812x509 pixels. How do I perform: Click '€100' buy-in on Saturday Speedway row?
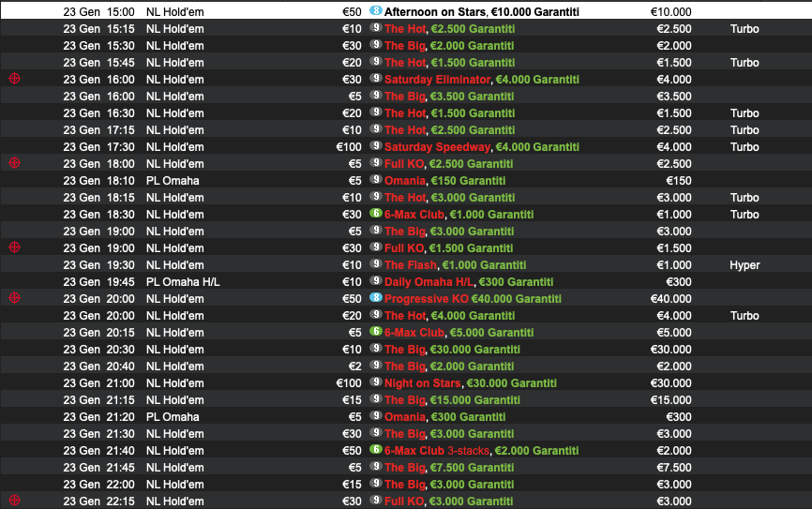coord(349,147)
